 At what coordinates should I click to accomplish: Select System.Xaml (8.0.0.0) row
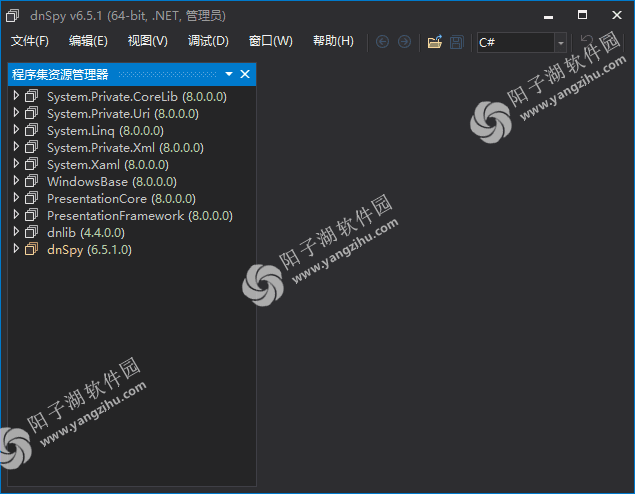point(132,164)
